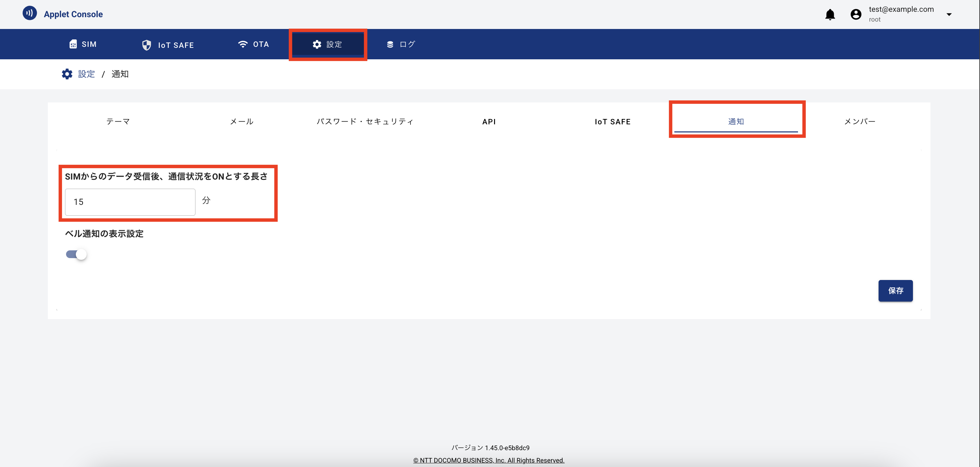Switch to the API tab
Screen dimensions: 980x467
[x=489, y=121]
